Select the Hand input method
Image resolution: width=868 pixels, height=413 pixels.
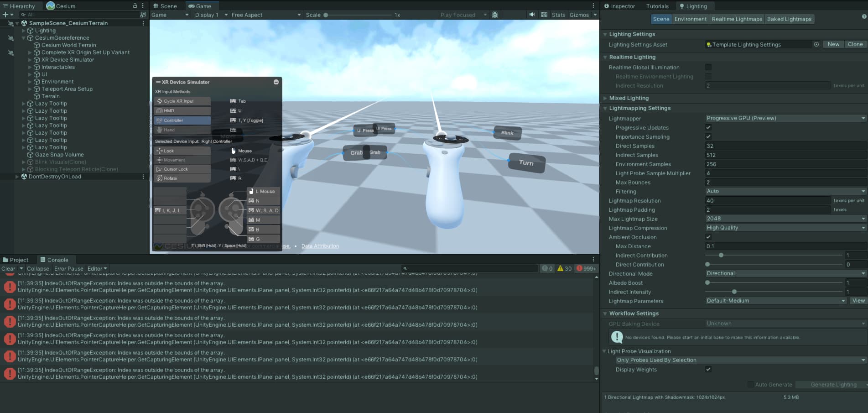(182, 130)
